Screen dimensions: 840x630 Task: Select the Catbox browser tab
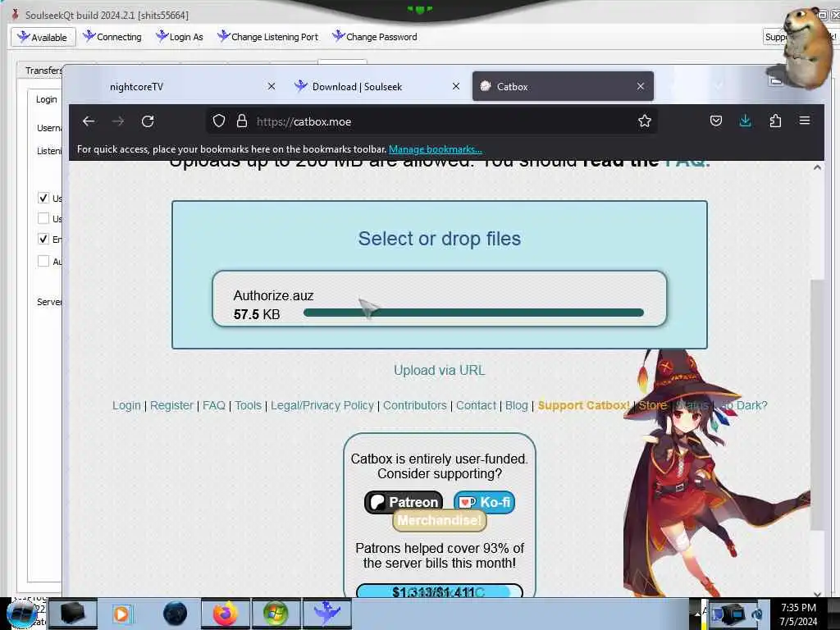(x=563, y=86)
